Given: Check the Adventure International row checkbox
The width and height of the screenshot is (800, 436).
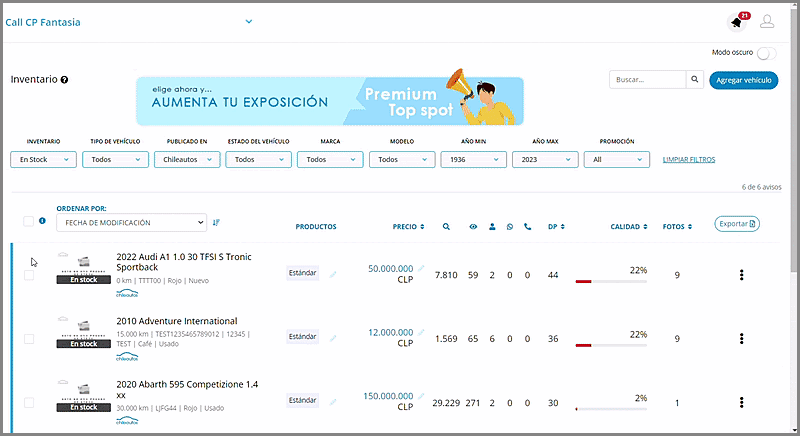Looking at the screenshot, I should coord(29,339).
